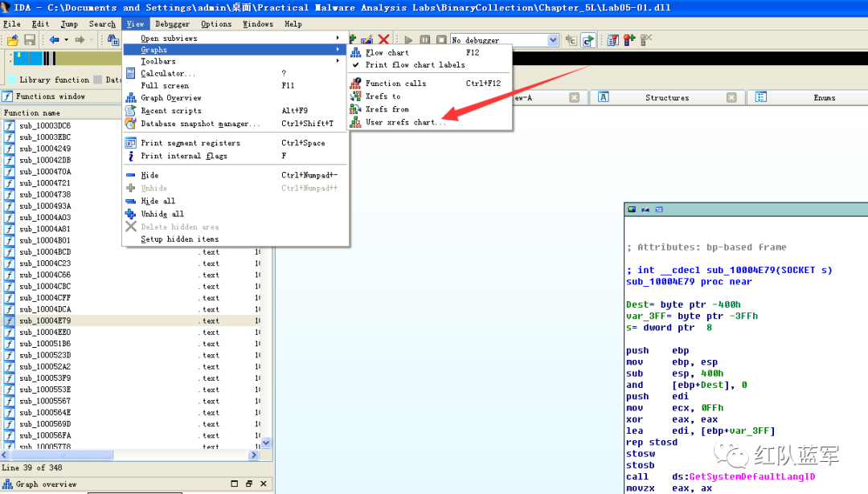Click the Library function legend swatch
868x494 pixels.
point(10,80)
